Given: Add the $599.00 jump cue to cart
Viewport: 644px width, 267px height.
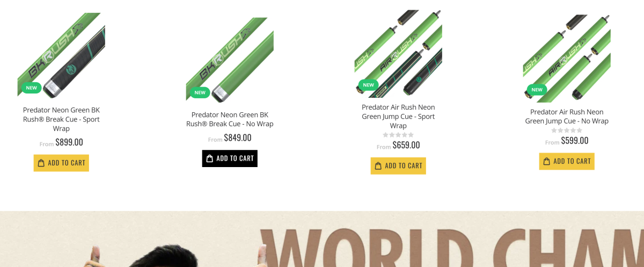Looking at the screenshot, I should point(567,161).
